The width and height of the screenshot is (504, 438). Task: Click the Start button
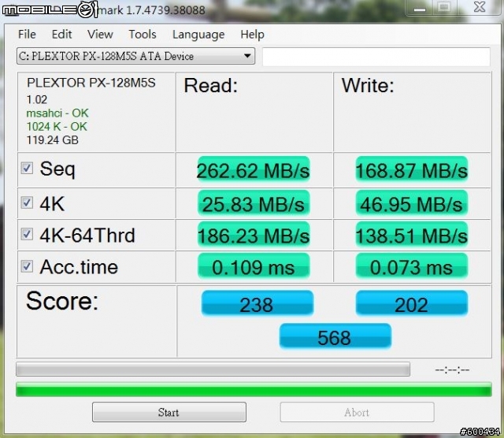point(169,412)
